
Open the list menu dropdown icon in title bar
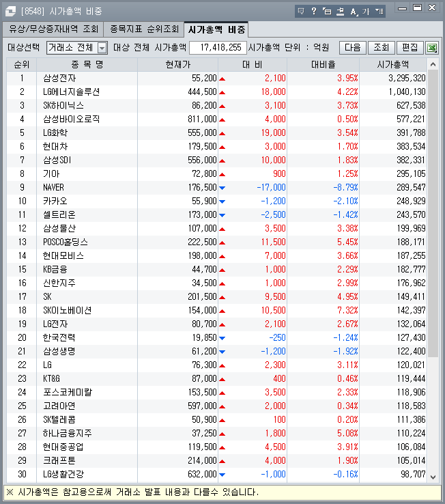[x=379, y=12]
